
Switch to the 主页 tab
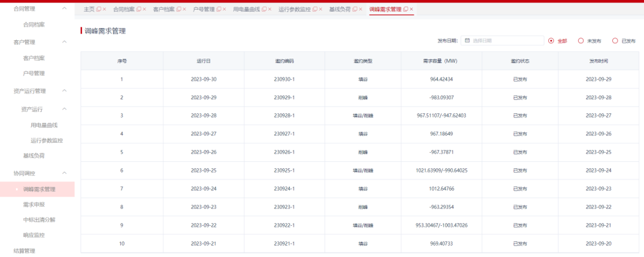(x=89, y=9)
